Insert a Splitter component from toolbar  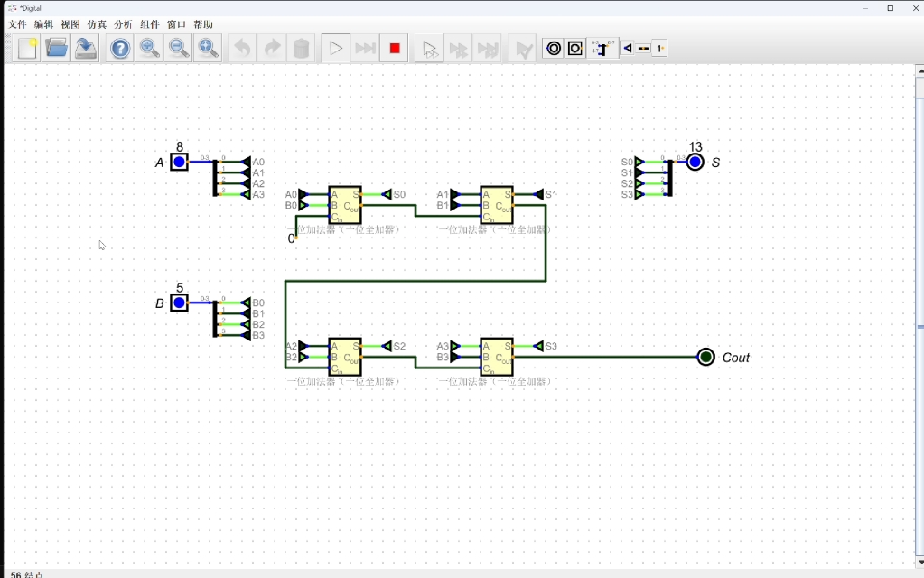click(x=602, y=48)
